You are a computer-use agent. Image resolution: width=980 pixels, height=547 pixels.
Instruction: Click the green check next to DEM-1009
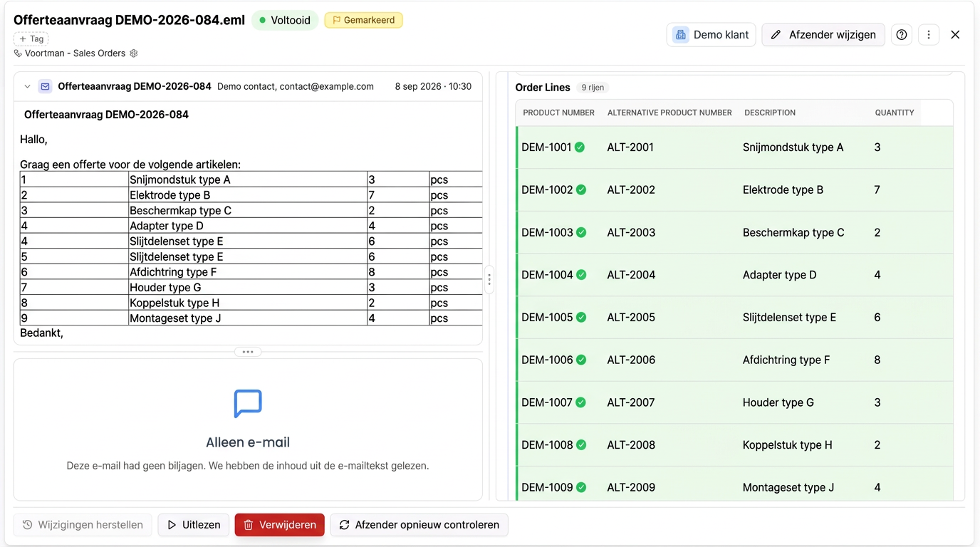[x=581, y=488]
